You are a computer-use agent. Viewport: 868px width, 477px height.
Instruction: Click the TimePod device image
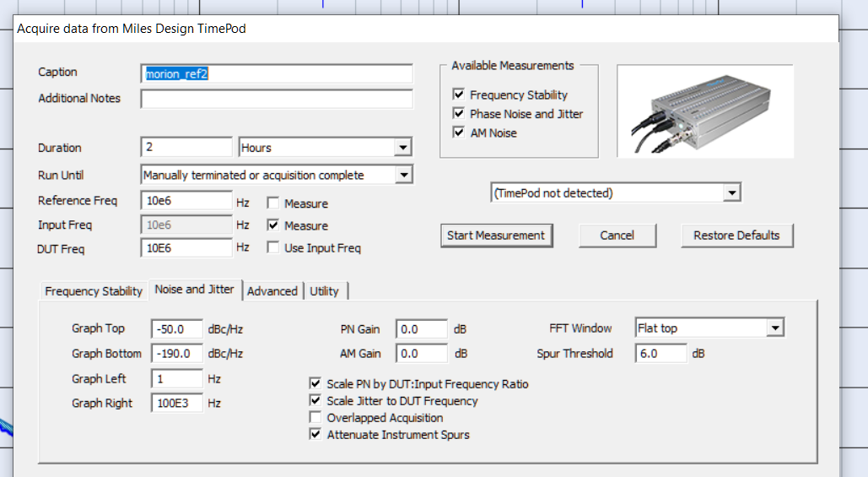point(704,111)
